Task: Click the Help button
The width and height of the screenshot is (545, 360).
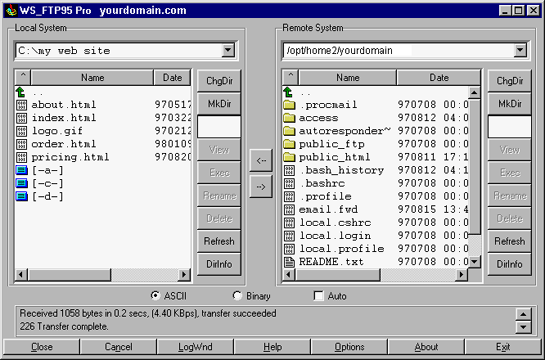Action: point(272,347)
